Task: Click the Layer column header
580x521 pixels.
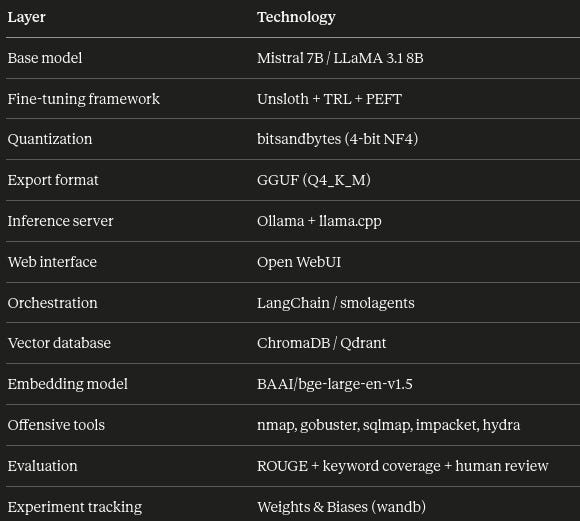Action: (x=26, y=17)
